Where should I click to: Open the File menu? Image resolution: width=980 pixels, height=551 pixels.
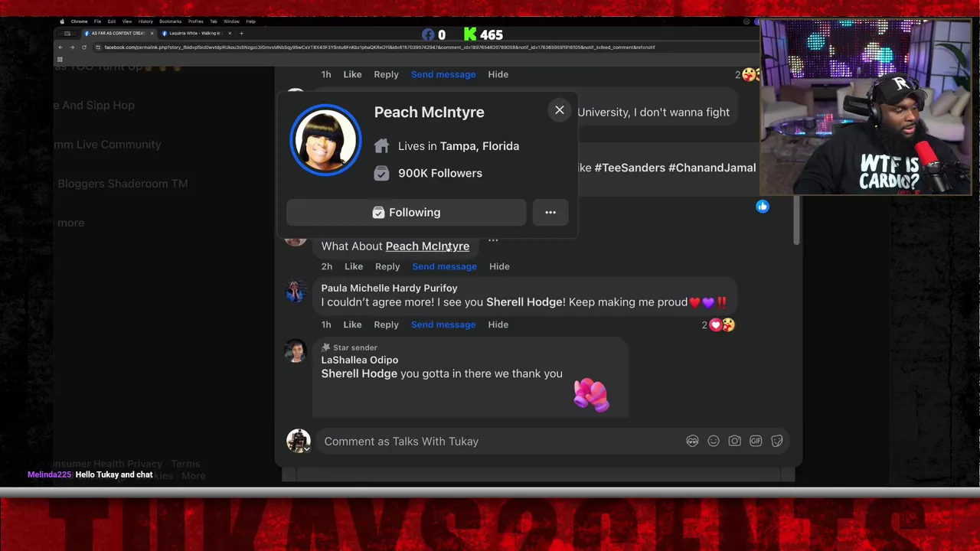pos(97,21)
